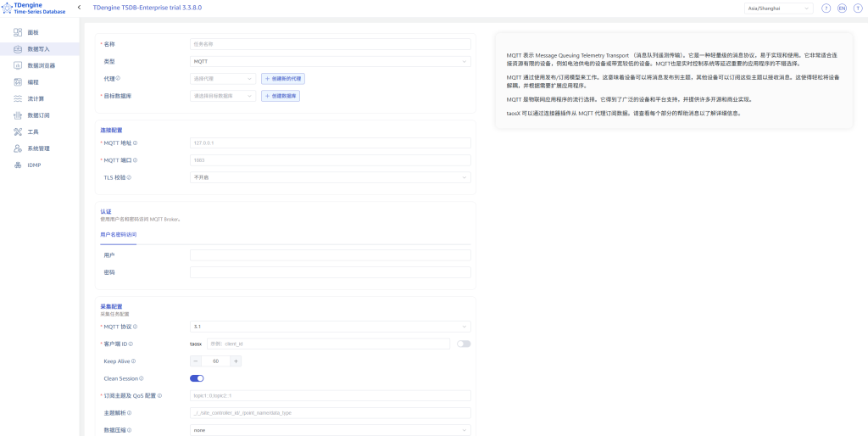Click the info icon beside 数据压缩
This screenshot has width=868, height=436.
coord(130,430)
